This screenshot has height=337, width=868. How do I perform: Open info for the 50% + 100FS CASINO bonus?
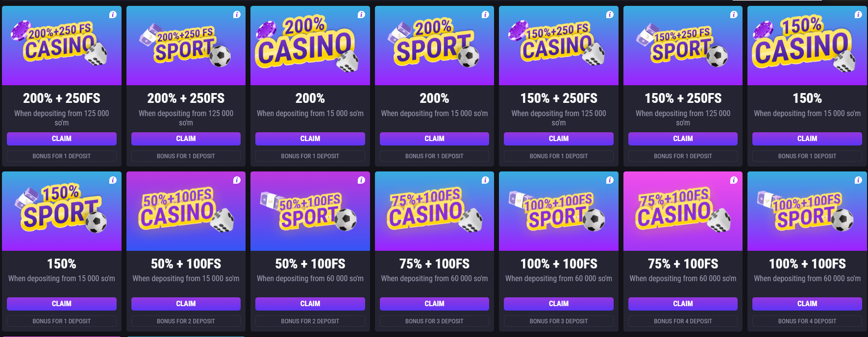pyautogui.click(x=238, y=180)
